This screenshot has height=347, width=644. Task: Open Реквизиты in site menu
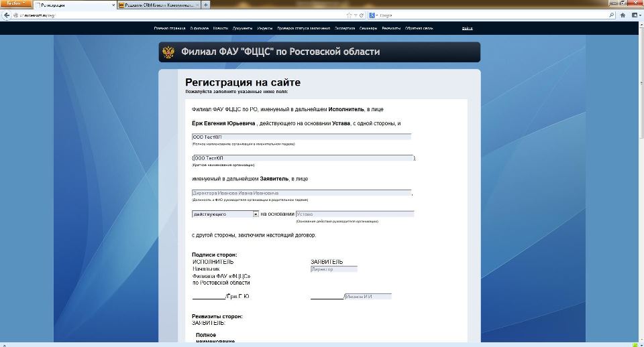point(391,28)
